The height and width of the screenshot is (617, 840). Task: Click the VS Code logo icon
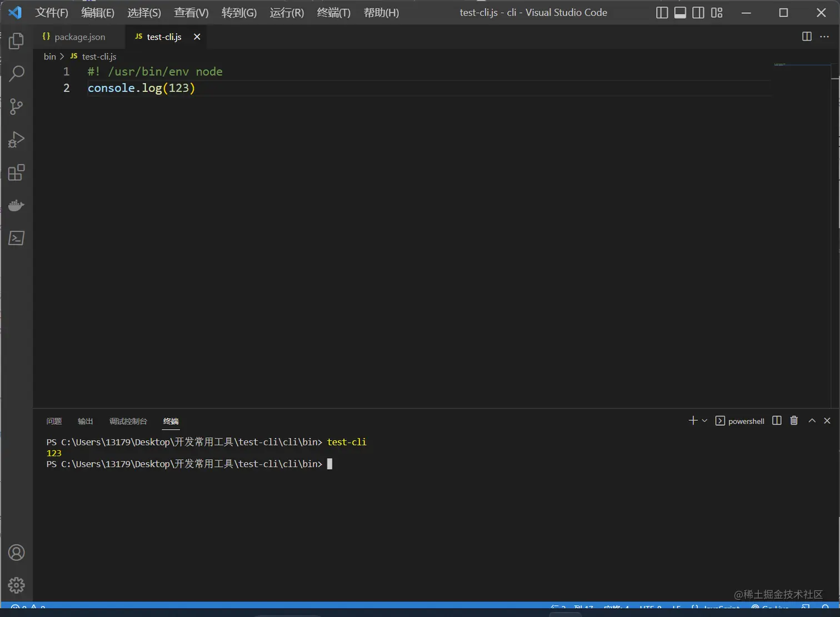(15, 12)
